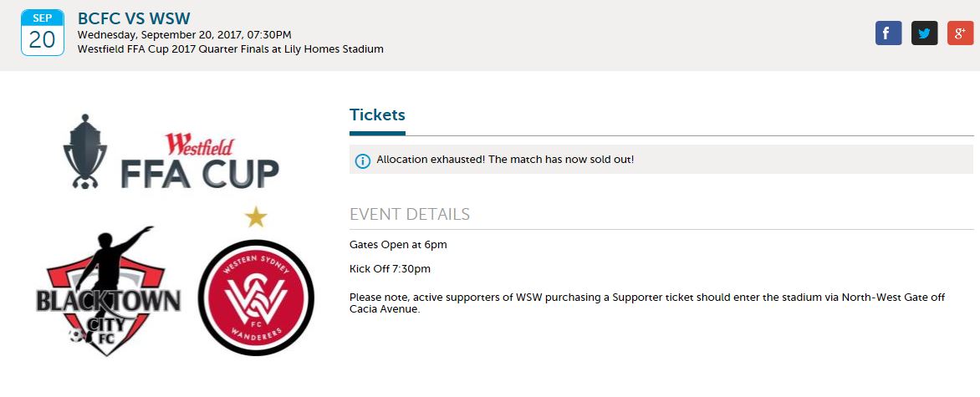Click the Gates Open at 6pm text
The width and height of the screenshot is (980, 397).
point(398,244)
